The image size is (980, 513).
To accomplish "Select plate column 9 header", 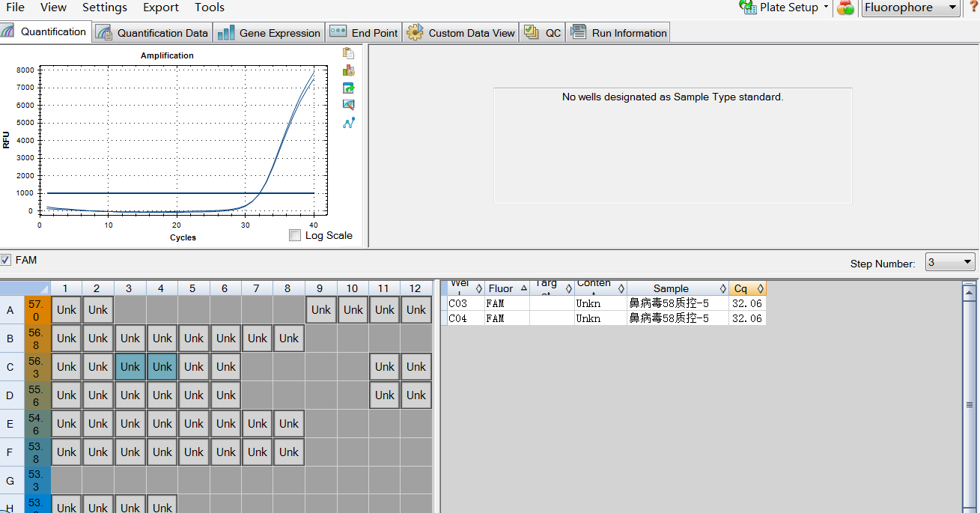I will point(320,288).
